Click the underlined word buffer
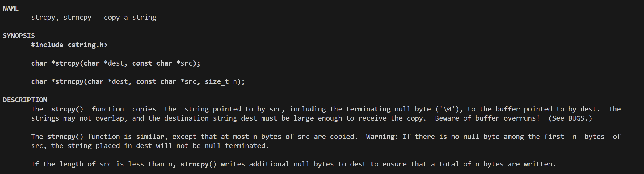The image size is (644, 174). coord(488,118)
